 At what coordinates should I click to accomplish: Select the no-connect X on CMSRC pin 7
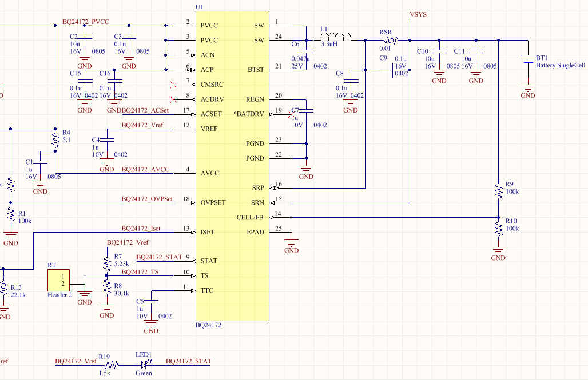[x=173, y=85]
